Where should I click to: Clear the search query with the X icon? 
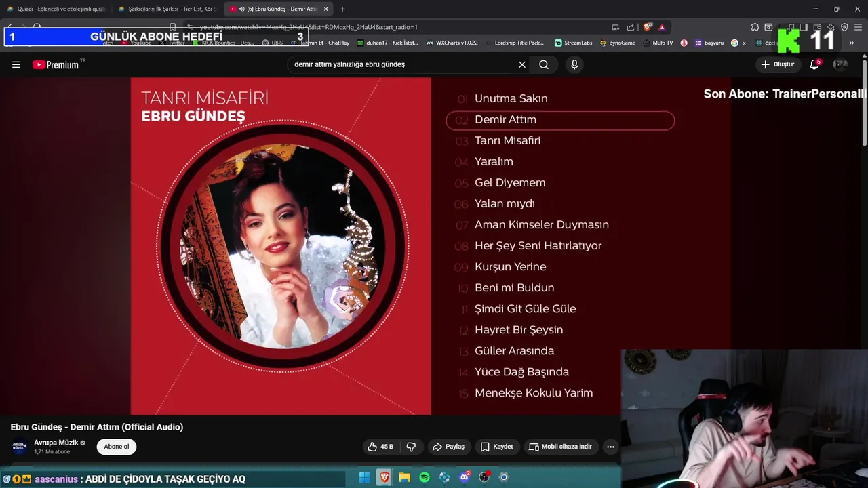(x=522, y=64)
